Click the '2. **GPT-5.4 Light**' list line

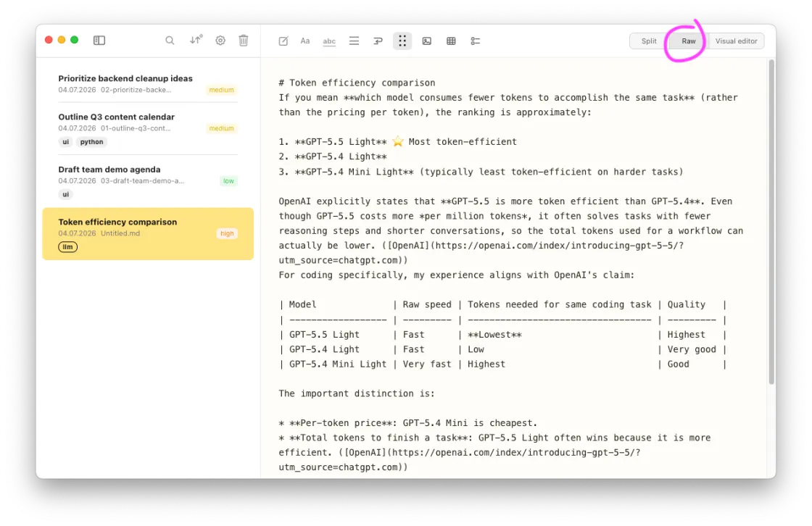point(333,156)
